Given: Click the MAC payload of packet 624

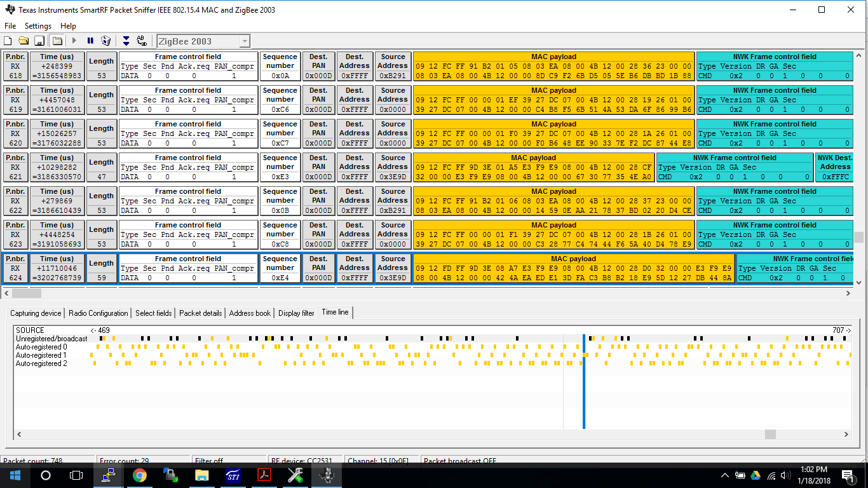Looking at the screenshot, I should tap(574, 268).
